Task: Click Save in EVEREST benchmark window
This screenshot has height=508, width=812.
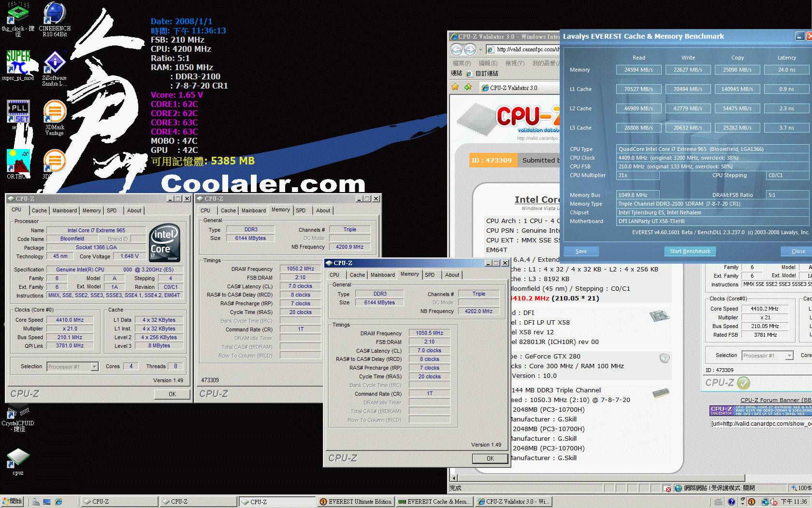Action: [x=581, y=251]
